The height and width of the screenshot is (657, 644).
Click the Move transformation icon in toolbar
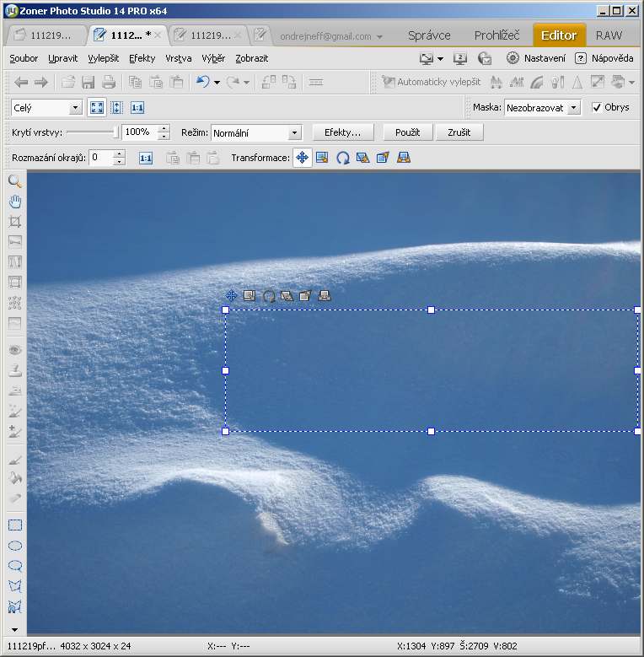302,158
